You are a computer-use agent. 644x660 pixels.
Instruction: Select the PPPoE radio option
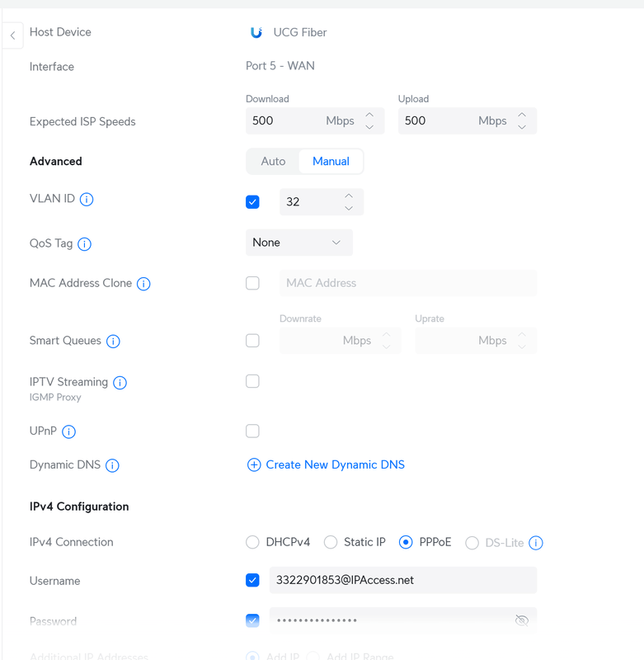406,542
